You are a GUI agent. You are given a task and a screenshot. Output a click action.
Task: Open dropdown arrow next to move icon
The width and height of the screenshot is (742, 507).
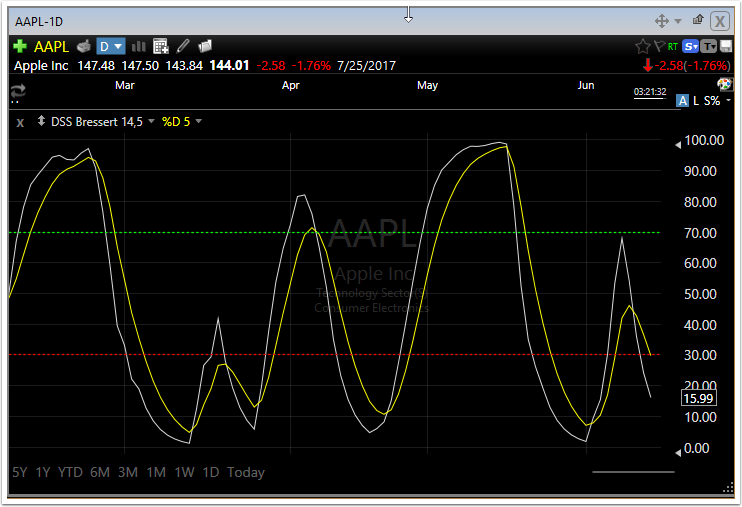tap(678, 21)
